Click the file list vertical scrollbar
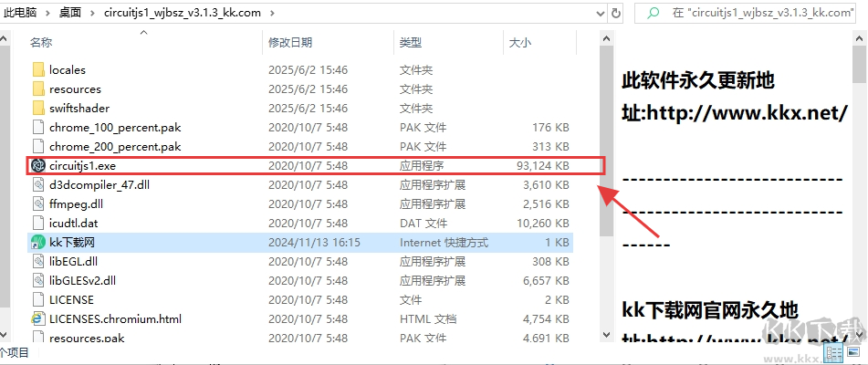This screenshot has width=868, height=365. click(x=607, y=140)
